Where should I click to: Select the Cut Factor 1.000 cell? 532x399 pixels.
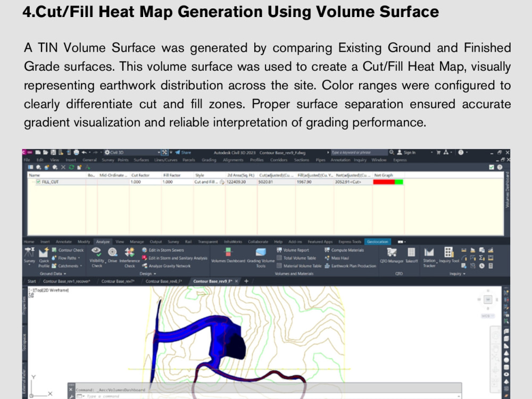pos(145,182)
